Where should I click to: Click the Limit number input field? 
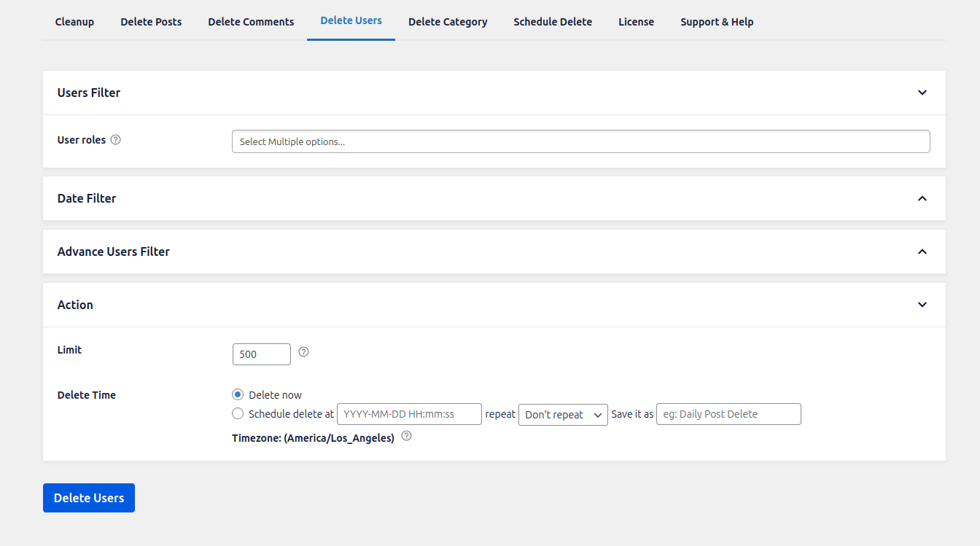point(261,354)
